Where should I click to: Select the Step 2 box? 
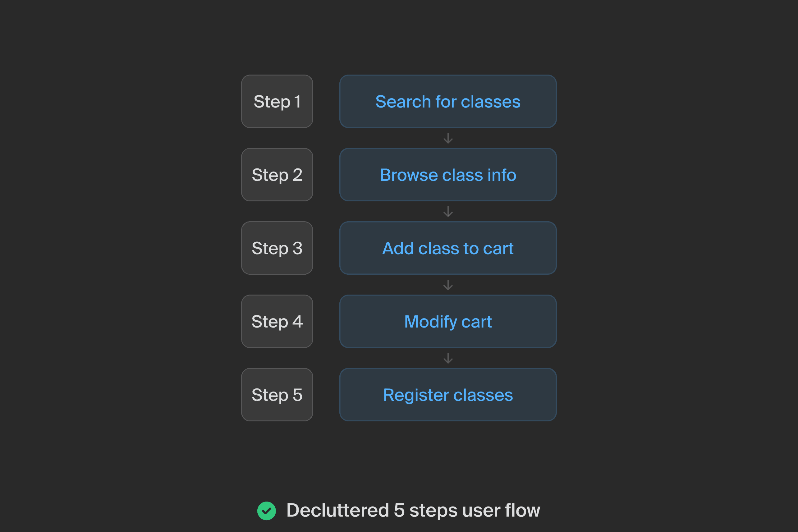(277, 175)
